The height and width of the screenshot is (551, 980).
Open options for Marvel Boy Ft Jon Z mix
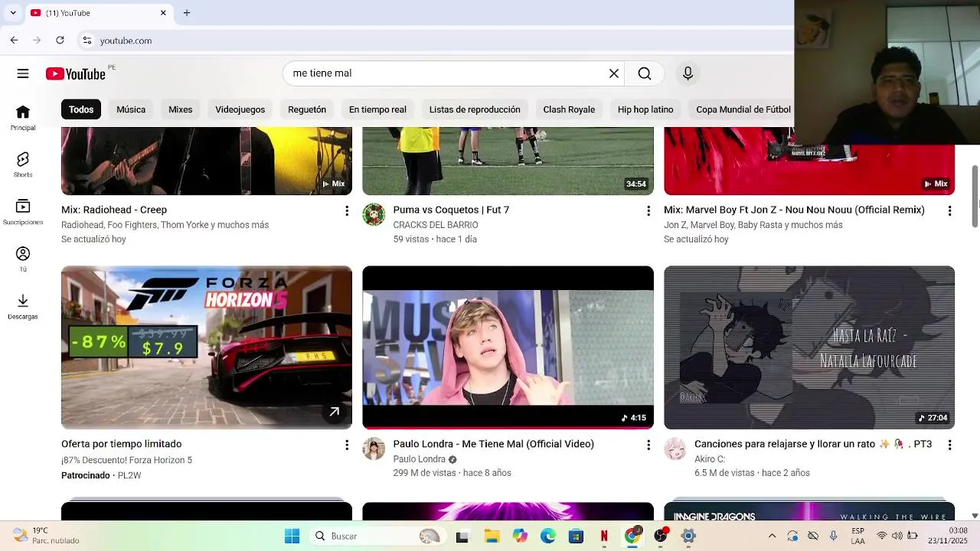pos(949,210)
